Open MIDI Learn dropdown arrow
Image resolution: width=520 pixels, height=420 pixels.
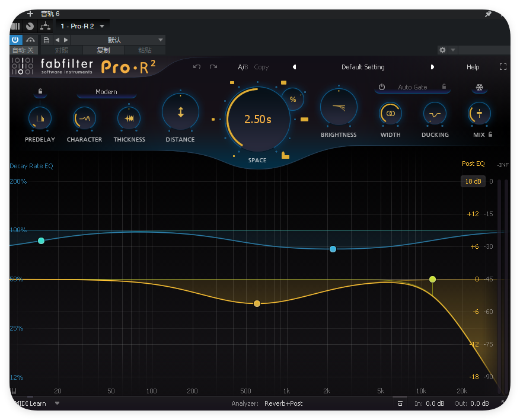pyautogui.click(x=57, y=403)
